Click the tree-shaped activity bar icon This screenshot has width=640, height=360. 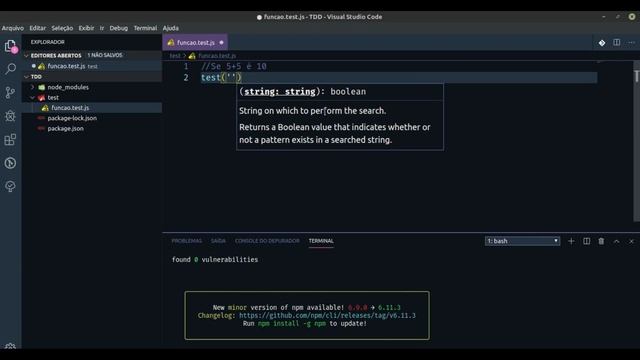[x=11, y=187]
